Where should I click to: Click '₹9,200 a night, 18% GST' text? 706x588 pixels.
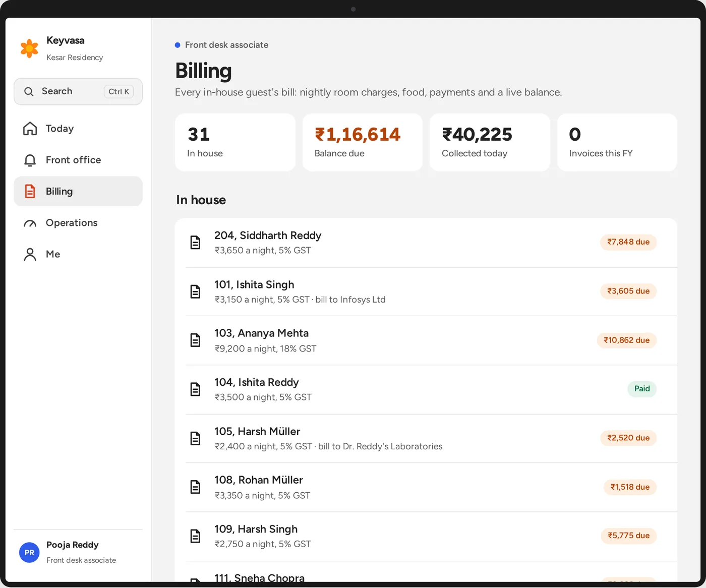click(265, 348)
